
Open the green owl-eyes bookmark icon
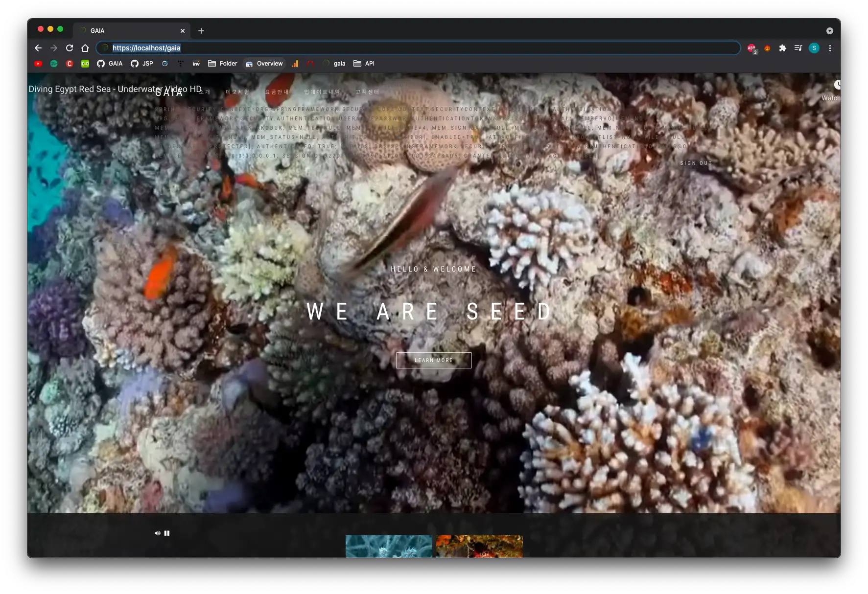coord(85,64)
